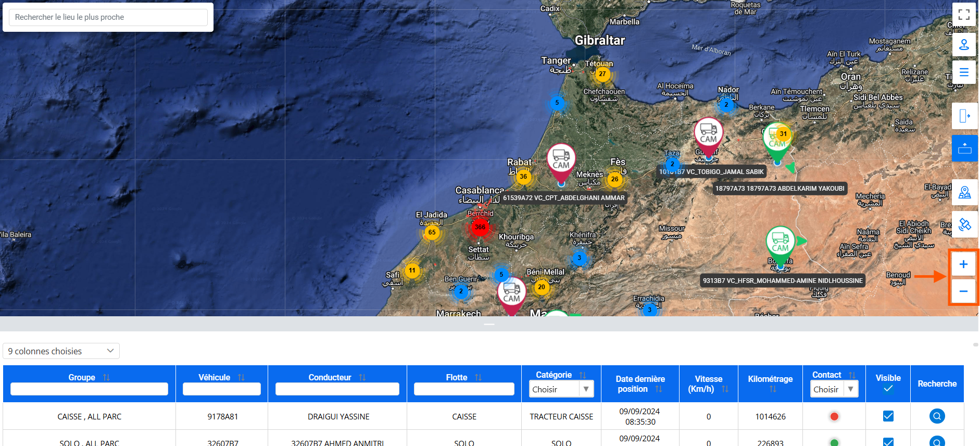Click the yellow 65 cluster near El Jadida
This screenshot has width=980, height=446.
point(432,232)
